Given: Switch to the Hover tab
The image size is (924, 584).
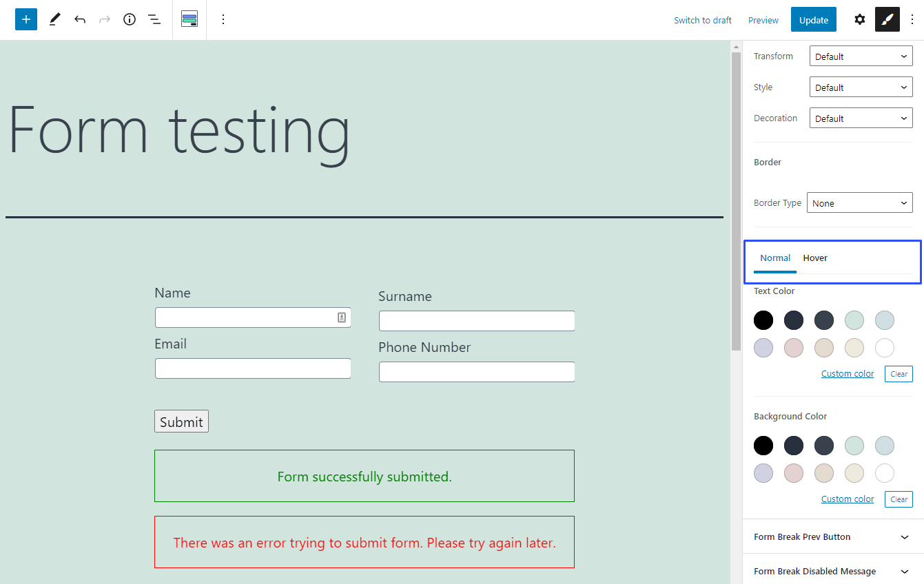Looking at the screenshot, I should point(815,258).
